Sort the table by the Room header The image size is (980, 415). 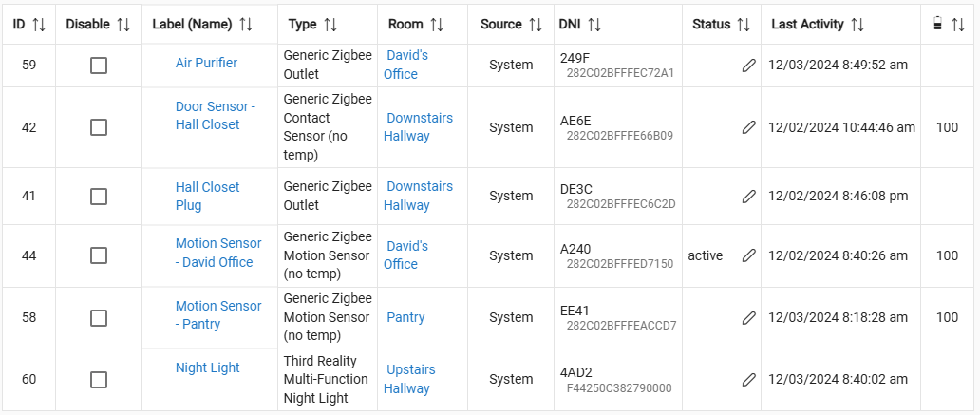[x=437, y=25]
